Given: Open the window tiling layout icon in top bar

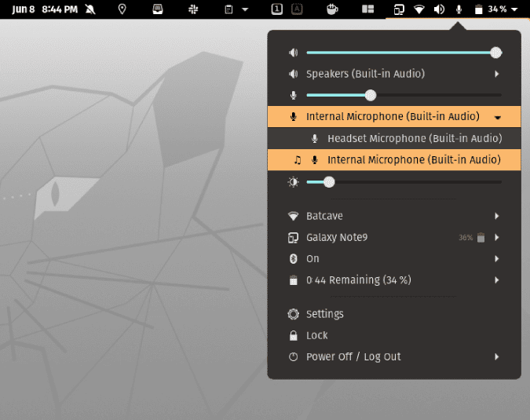Looking at the screenshot, I should pyautogui.click(x=367, y=9).
